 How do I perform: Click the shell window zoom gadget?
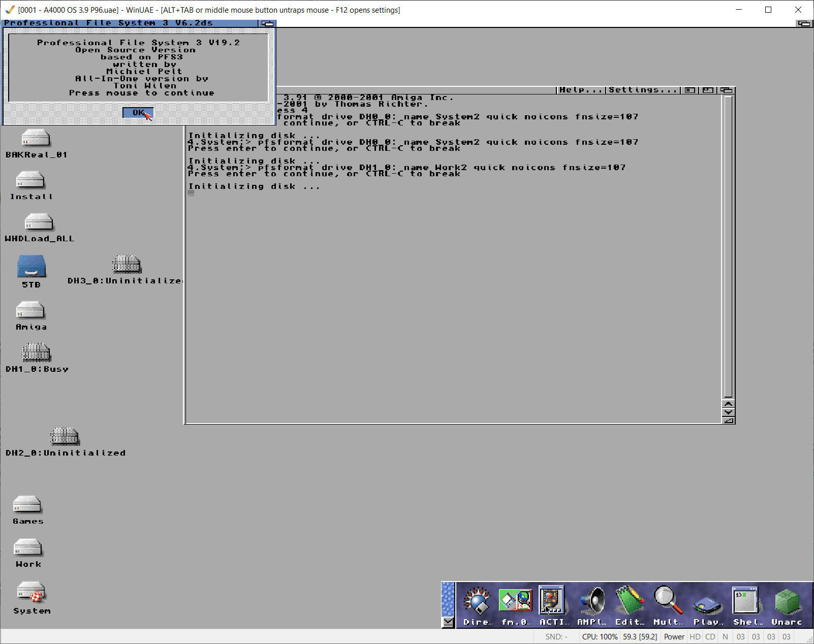(x=708, y=90)
